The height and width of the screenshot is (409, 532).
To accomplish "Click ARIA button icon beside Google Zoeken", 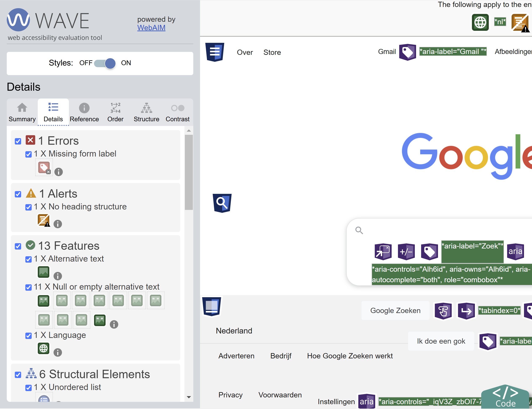I will click(x=443, y=311).
